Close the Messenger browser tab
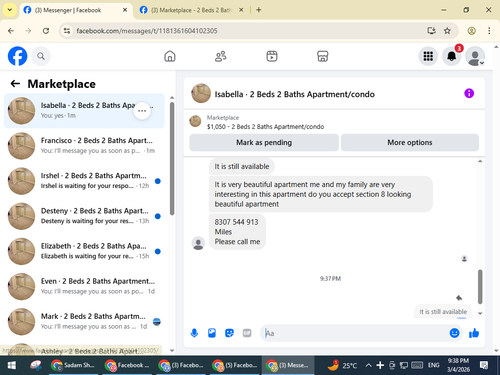 point(125,10)
